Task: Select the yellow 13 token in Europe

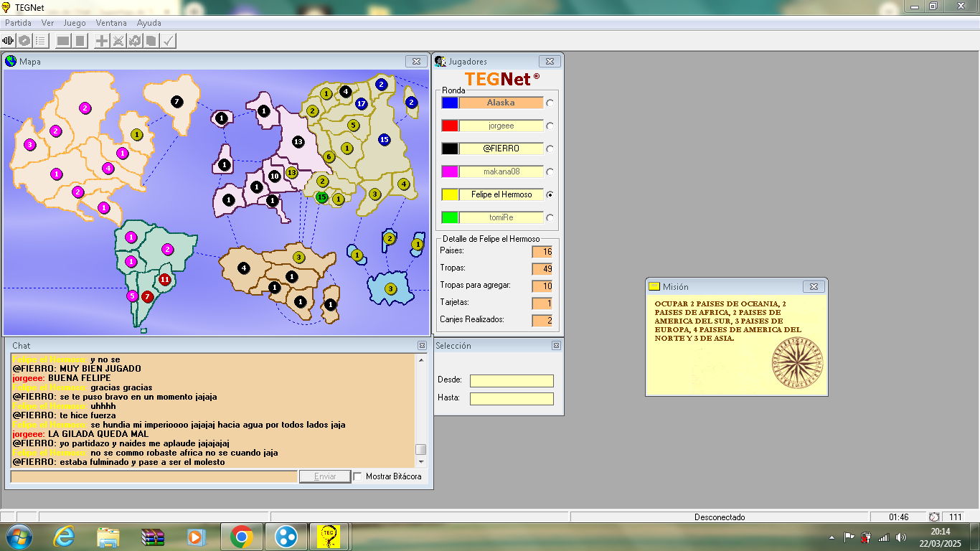Action: [x=291, y=172]
